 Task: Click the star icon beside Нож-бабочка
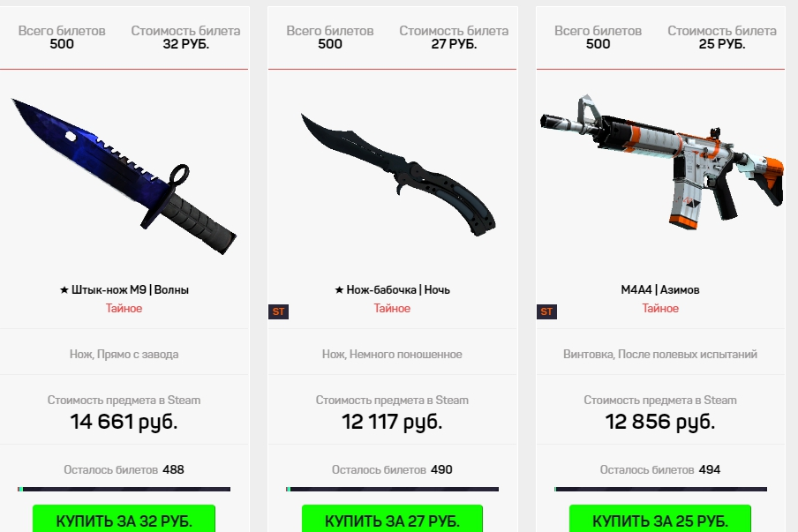339,290
